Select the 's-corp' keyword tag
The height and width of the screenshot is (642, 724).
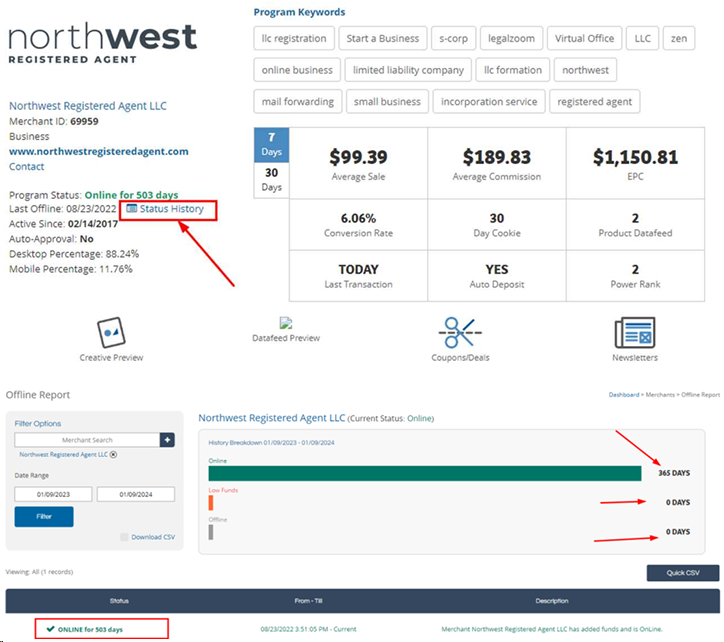pyautogui.click(x=453, y=38)
